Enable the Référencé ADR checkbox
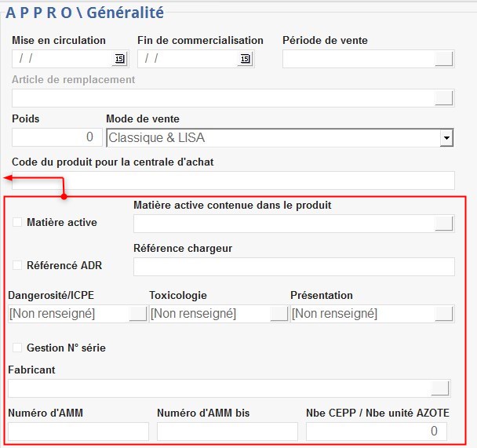 tap(17, 265)
